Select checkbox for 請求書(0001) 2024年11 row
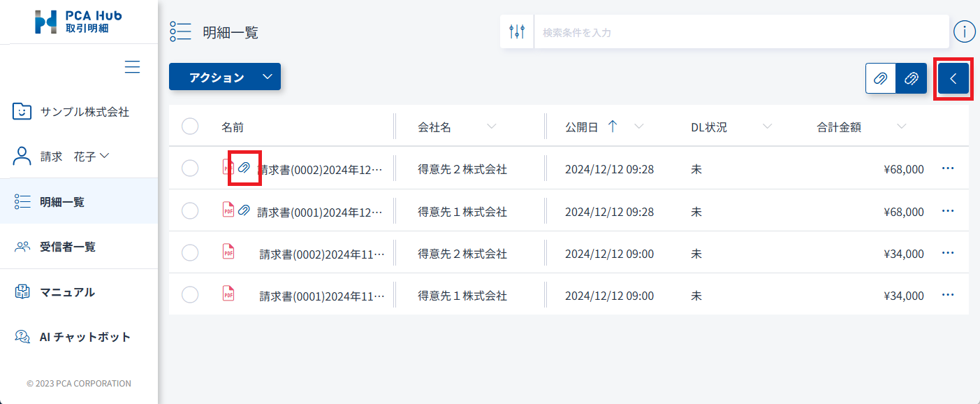 [x=190, y=295]
